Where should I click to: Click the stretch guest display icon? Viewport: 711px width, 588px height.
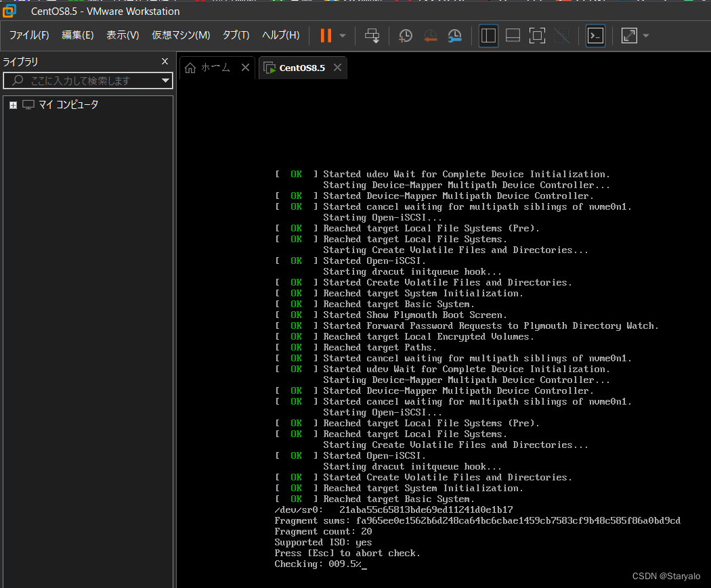[x=629, y=35]
